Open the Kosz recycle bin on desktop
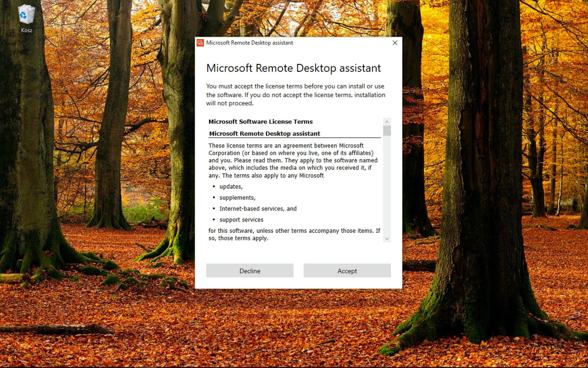The width and height of the screenshot is (588, 368). [x=26, y=15]
